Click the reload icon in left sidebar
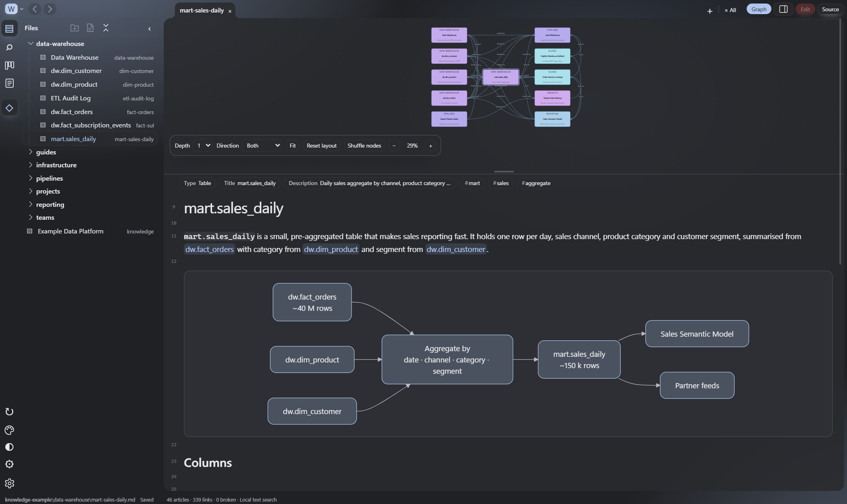 point(9,412)
